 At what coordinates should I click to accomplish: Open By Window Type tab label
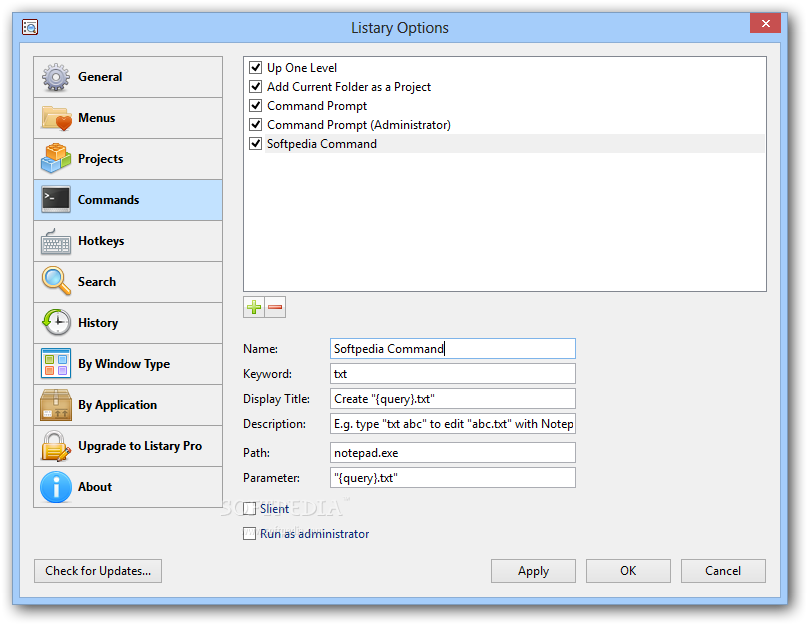(x=124, y=364)
